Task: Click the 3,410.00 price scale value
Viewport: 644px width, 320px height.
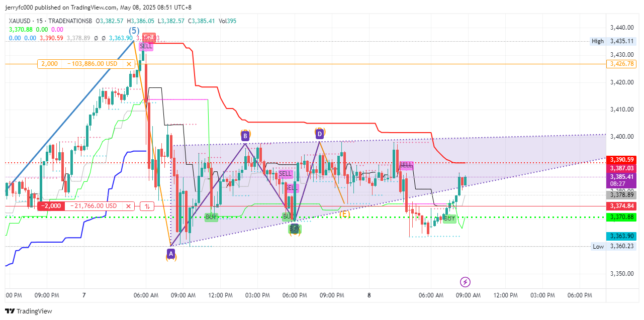Action: click(x=621, y=110)
